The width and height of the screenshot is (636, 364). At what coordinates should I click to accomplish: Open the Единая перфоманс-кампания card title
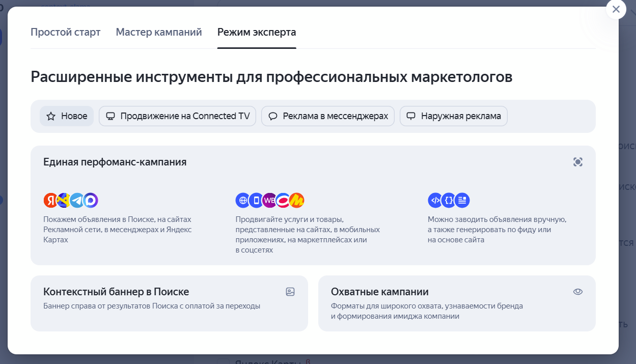[x=115, y=162]
